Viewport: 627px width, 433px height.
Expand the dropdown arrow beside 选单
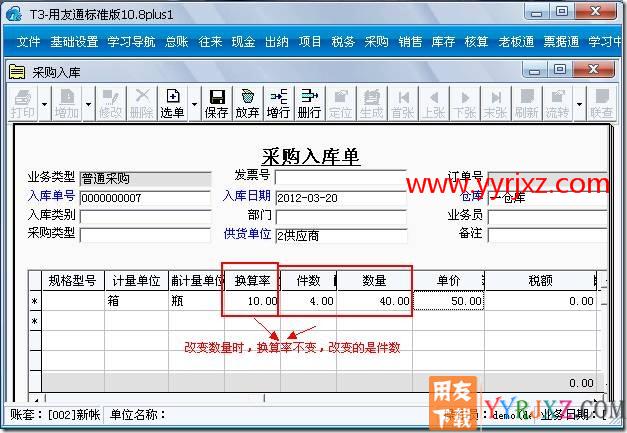click(x=192, y=103)
